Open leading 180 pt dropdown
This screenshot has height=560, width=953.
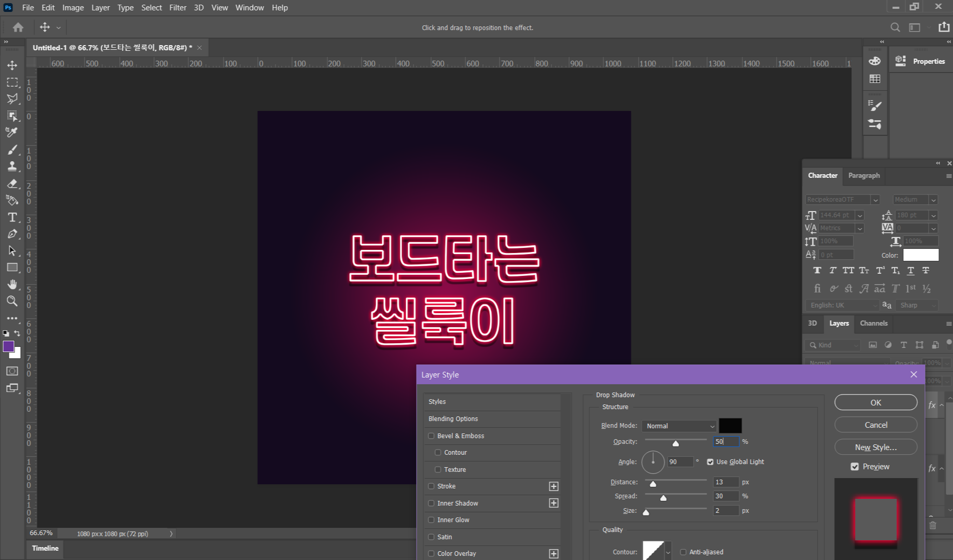tap(933, 215)
